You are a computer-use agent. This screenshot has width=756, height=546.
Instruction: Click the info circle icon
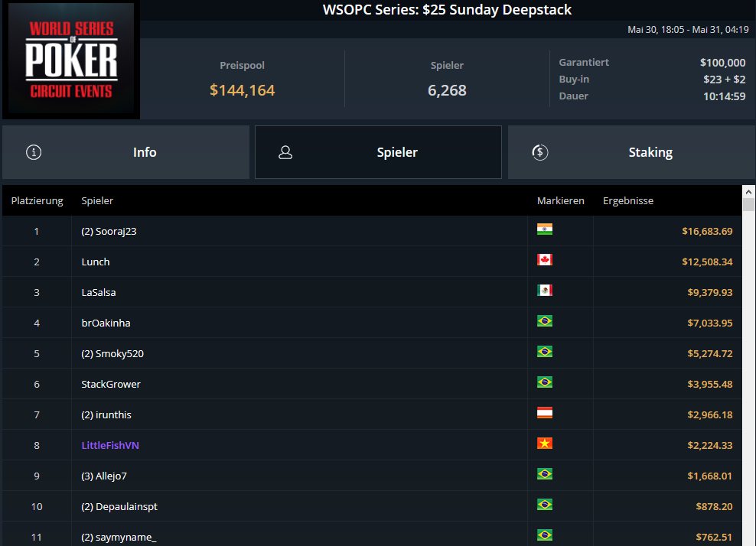click(34, 152)
